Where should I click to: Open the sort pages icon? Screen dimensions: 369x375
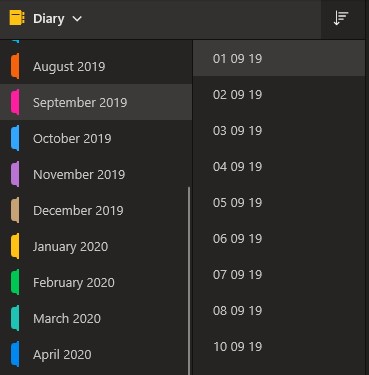pos(341,18)
